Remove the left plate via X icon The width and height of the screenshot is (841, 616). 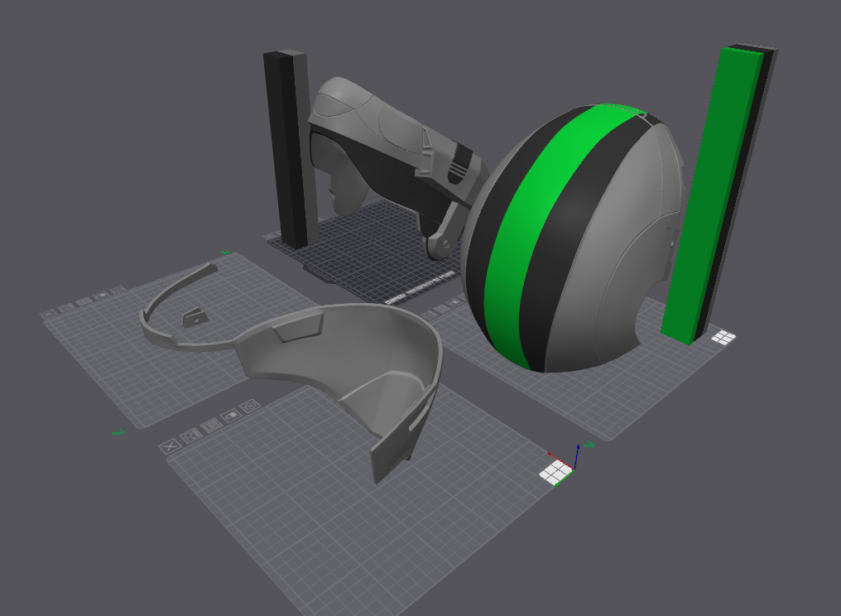pos(48,314)
